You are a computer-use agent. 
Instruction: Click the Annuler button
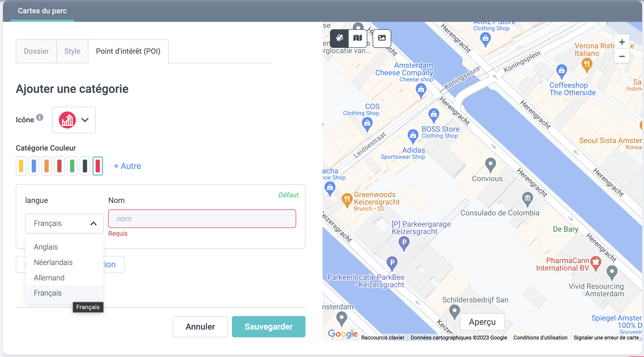200,326
